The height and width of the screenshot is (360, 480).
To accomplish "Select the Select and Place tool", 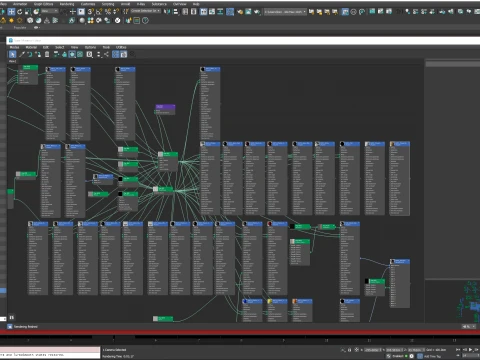I will 36,12.
